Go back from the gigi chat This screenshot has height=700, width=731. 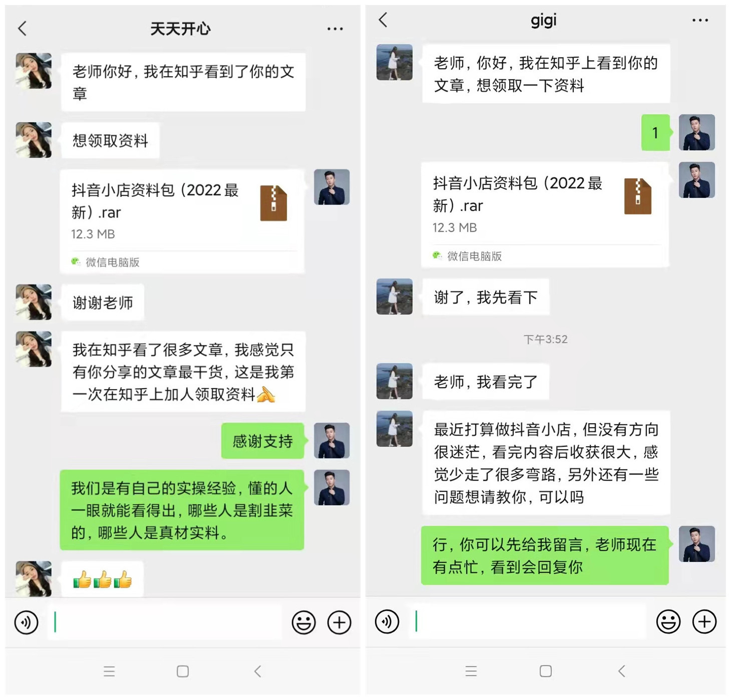pos(383,20)
